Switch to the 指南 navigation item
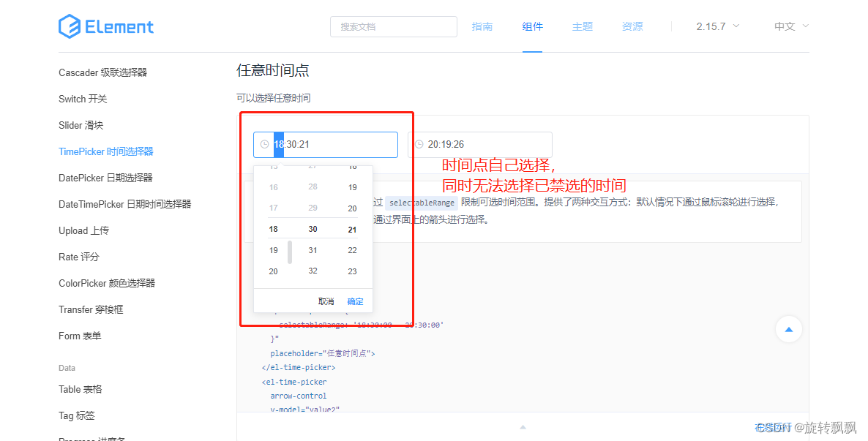 482,26
